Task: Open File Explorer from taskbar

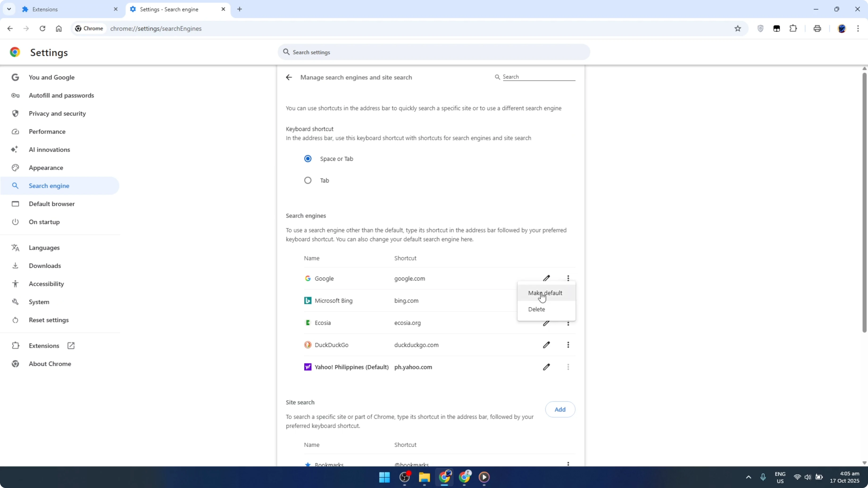Action: pos(424,477)
